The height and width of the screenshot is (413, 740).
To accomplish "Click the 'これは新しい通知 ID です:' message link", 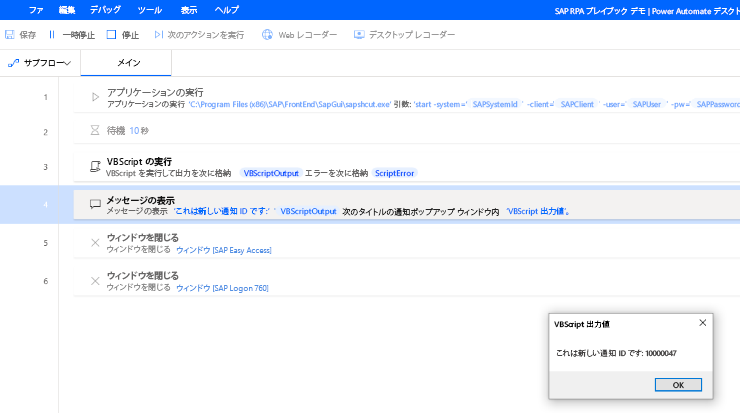I will (x=221, y=211).
